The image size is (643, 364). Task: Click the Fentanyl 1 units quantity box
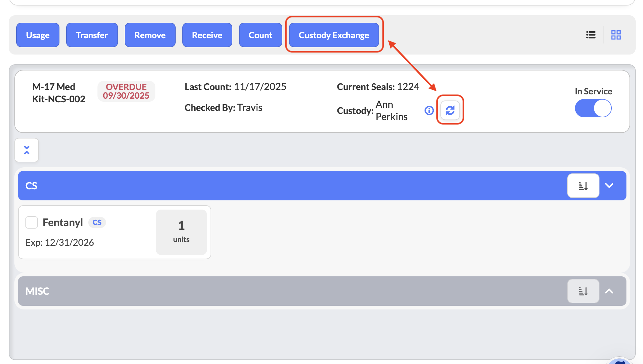point(181,232)
